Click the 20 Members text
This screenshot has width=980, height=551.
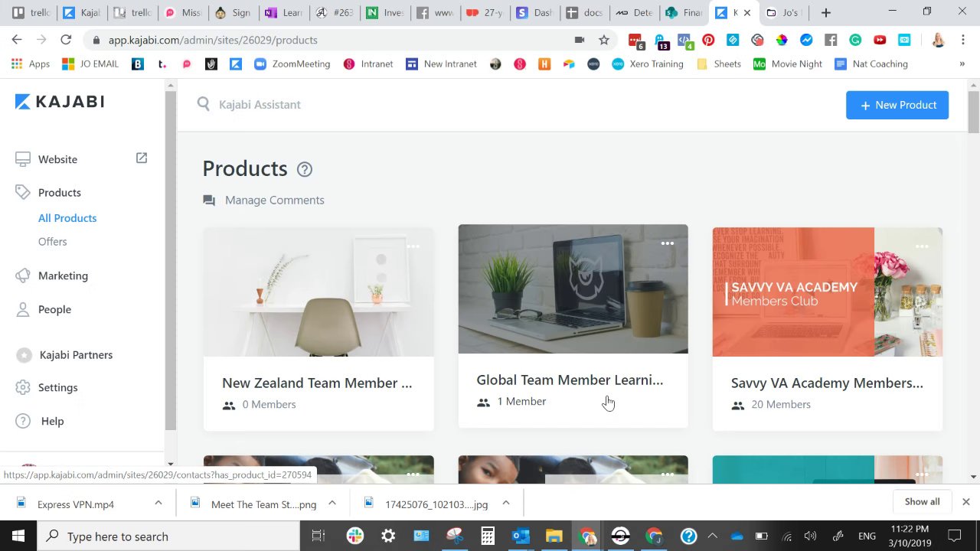[780, 405]
